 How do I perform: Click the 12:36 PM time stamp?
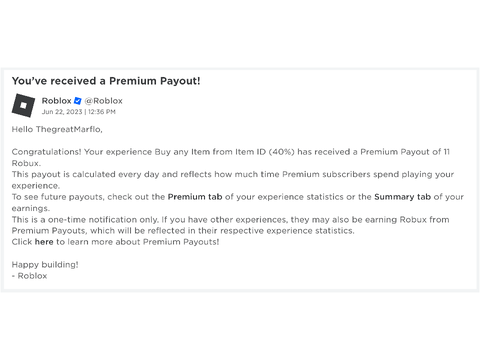(102, 112)
